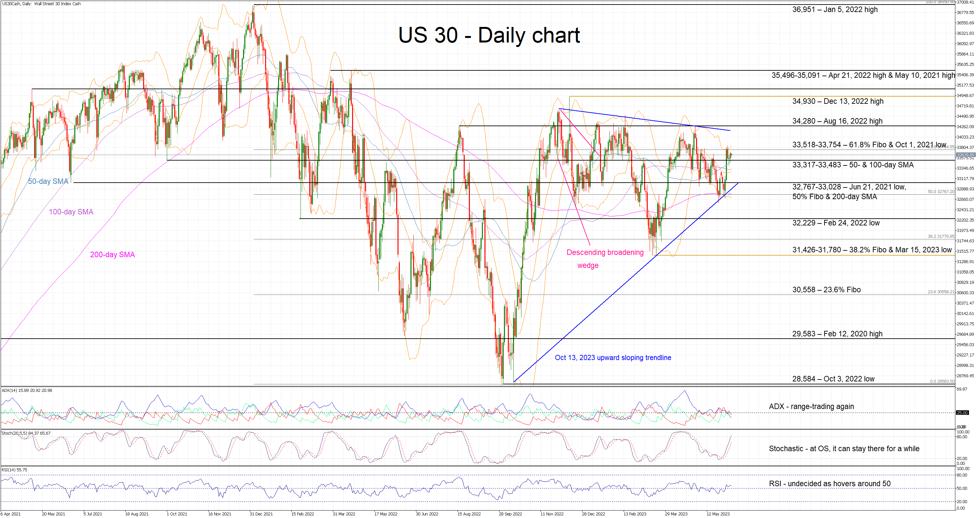Click the 30,558 – 23.6% Fibo label

[x=826, y=289]
